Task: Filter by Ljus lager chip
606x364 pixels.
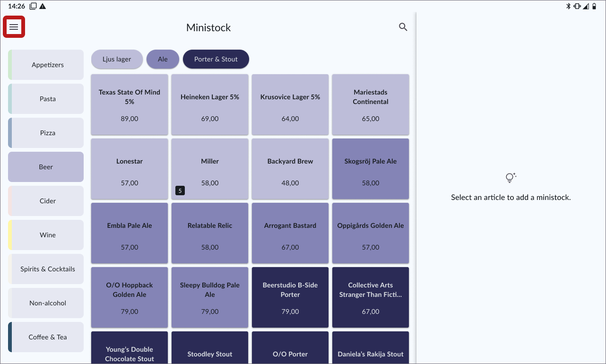Action: coord(117,59)
